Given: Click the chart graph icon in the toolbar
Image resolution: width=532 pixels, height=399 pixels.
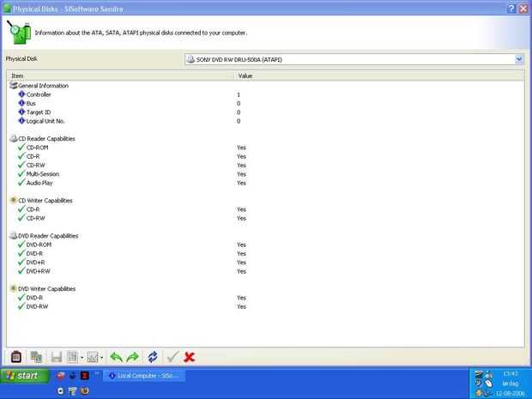Looking at the screenshot, I should pos(93,357).
